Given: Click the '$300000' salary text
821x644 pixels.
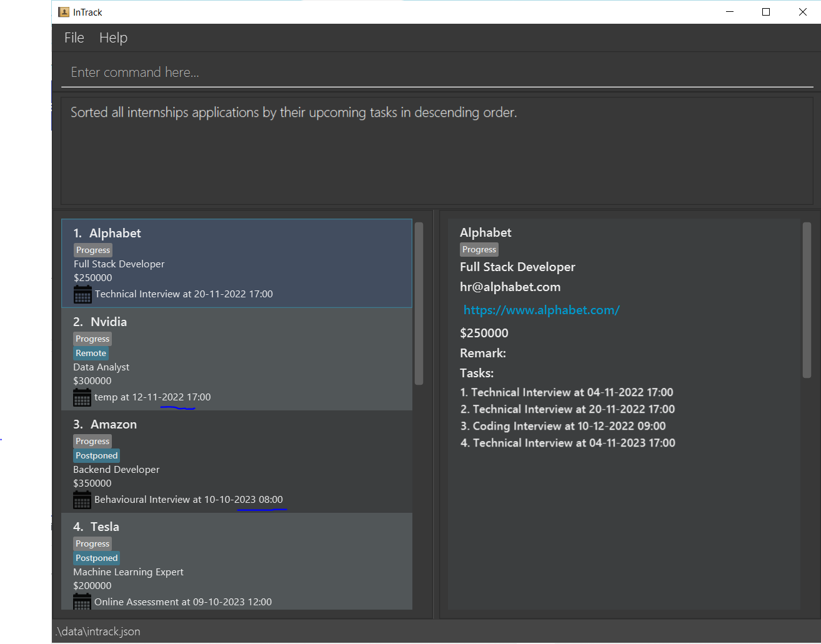Looking at the screenshot, I should (92, 381).
